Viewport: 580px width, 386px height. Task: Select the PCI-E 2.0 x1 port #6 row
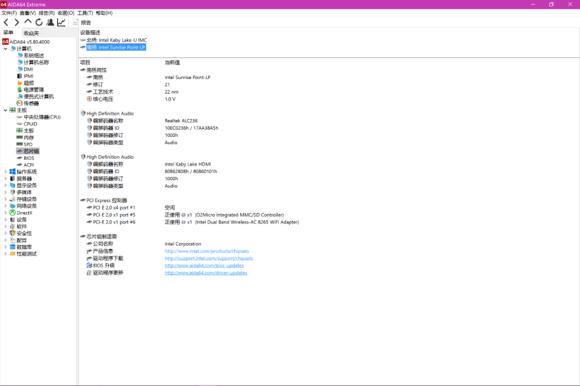[114, 222]
